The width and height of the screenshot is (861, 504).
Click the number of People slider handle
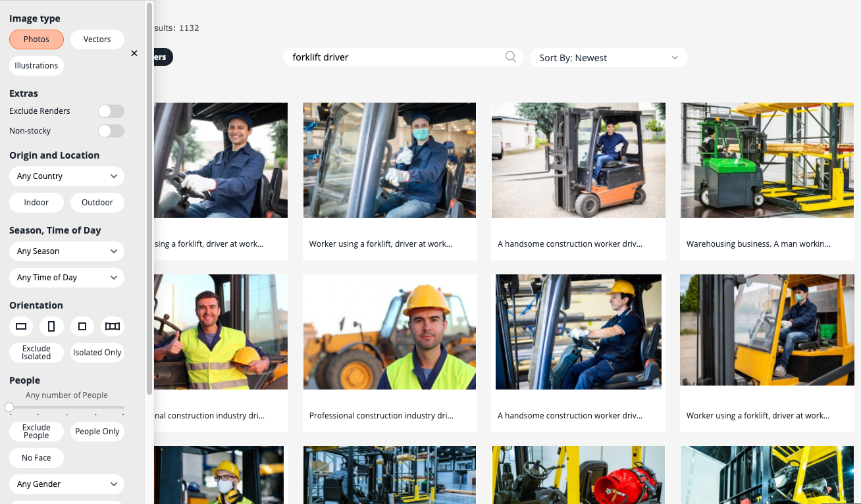click(x=9, y=407)
